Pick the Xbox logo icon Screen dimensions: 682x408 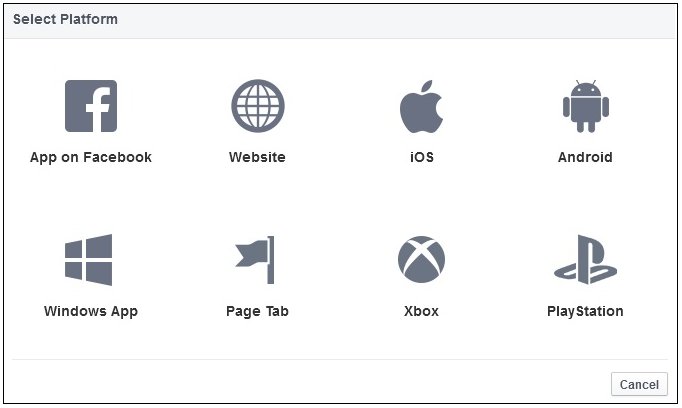coord(421,259)
